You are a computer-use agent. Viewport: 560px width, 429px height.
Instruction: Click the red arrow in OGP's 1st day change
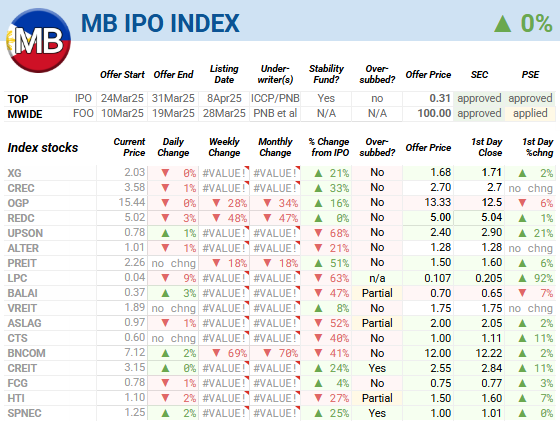coord(522,203)
